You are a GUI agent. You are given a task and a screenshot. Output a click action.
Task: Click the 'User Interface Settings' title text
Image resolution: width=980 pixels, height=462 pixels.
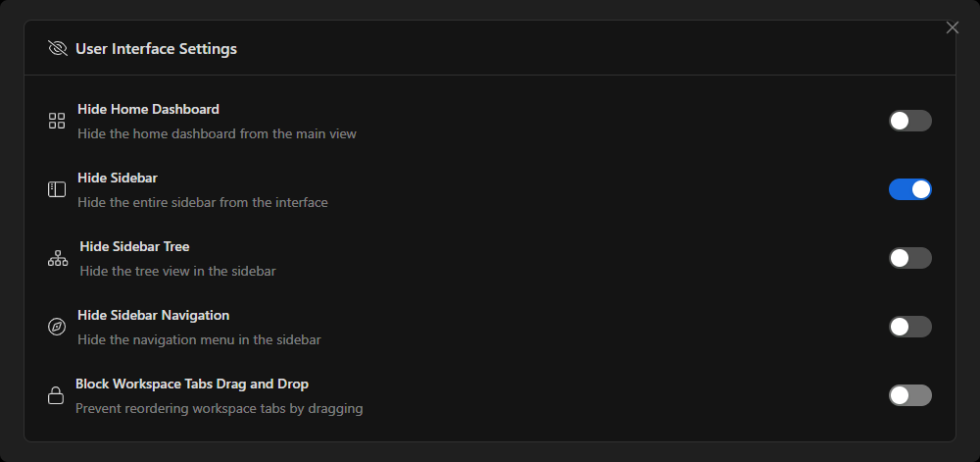coord(156,48)
